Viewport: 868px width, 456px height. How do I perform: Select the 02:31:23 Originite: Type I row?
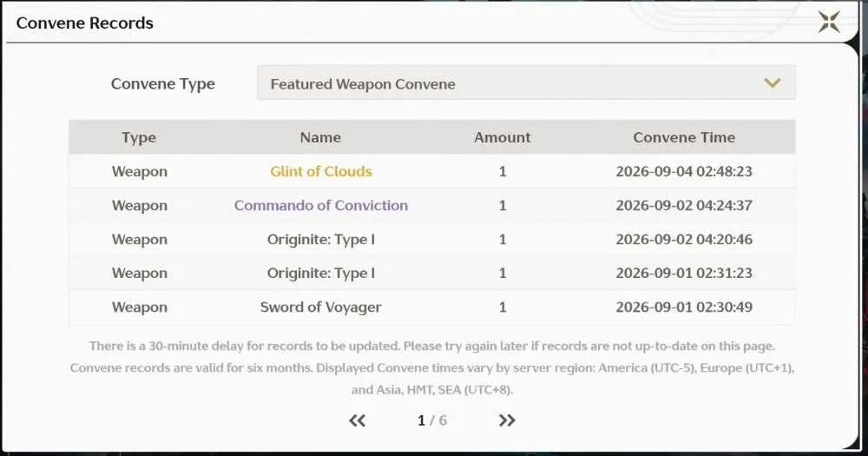pos(431,273)
